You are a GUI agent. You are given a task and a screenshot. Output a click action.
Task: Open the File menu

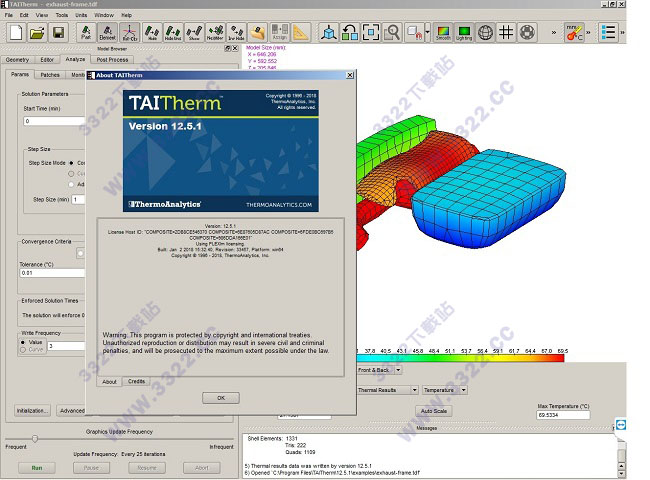click(9, 15)
